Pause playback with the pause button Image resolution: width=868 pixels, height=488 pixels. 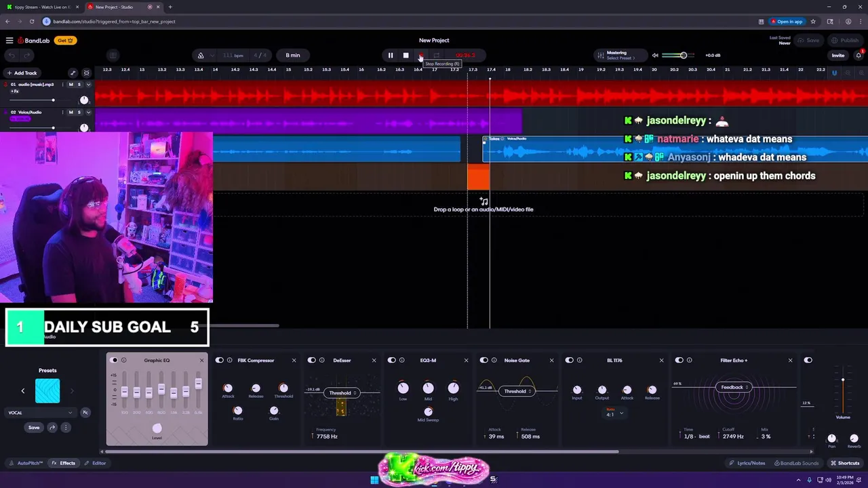tap(391, 56)
